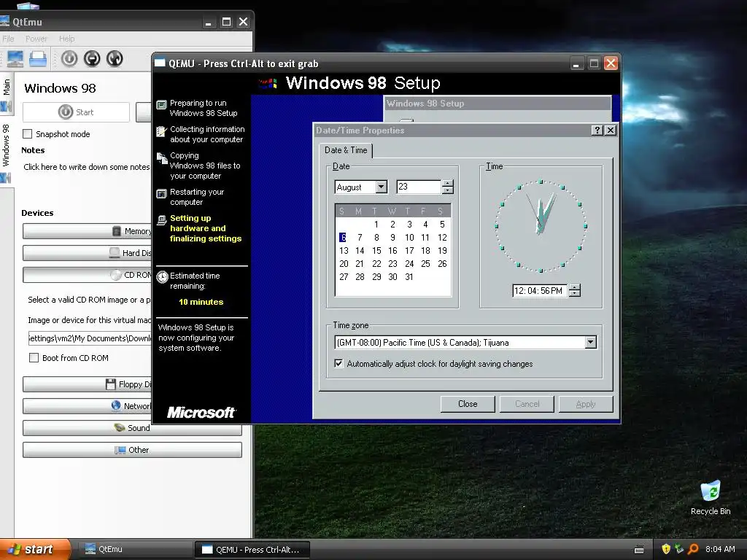This screenshot has width=747, height=560.
Task: Switch to QtEmu in the taskbar
Action: point(135,550)
